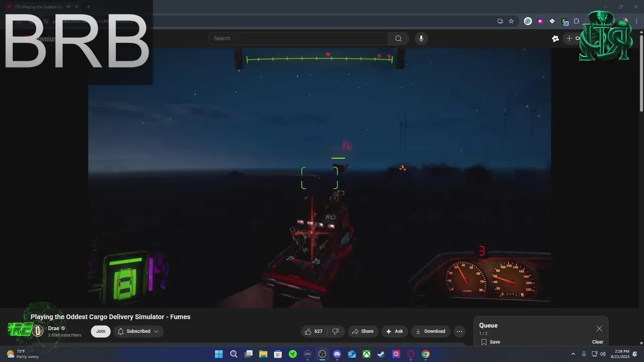The image size is (644, 362).
Task: Open the new tab plus button
Action: tap(88, 7)
